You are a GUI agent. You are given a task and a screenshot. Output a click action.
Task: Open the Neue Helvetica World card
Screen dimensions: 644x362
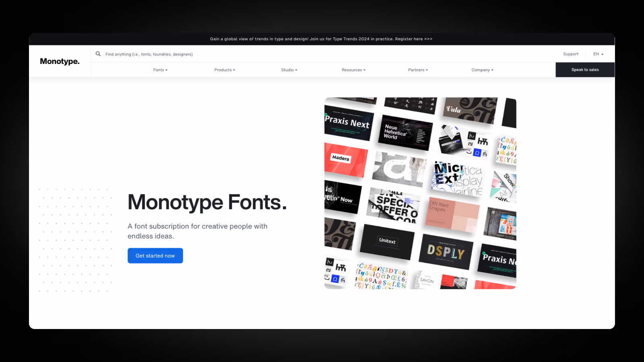coord(405,133)
